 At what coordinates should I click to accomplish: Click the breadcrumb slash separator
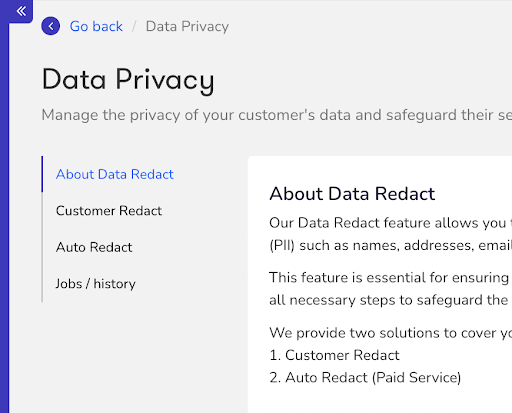click(x=134, y=26)
